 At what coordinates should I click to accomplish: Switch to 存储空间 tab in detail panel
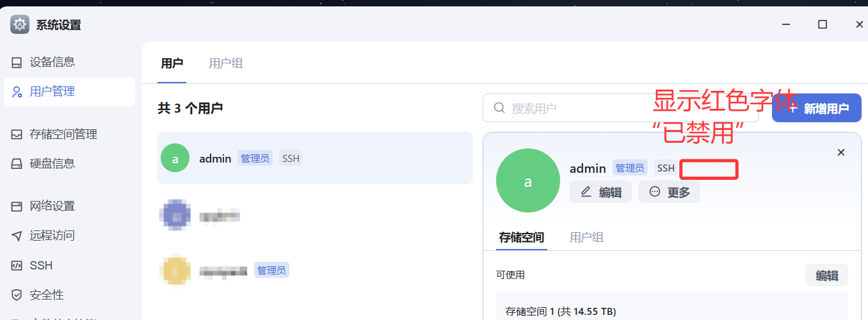(522, 237)
